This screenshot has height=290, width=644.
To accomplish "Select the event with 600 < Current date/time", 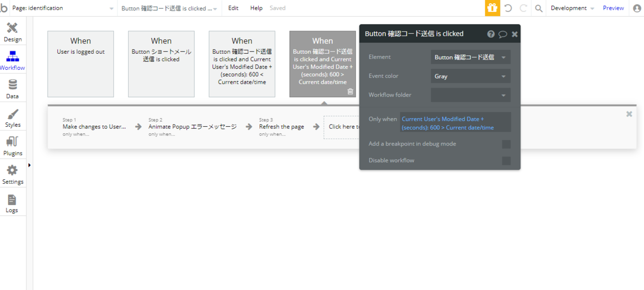I will point(242,64).
